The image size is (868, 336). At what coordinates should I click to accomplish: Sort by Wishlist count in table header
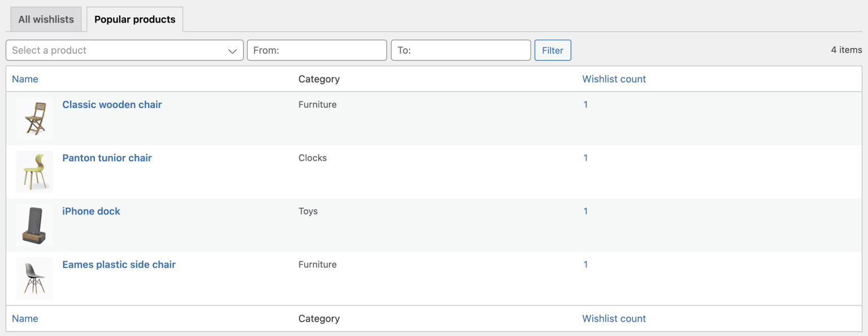614,79
